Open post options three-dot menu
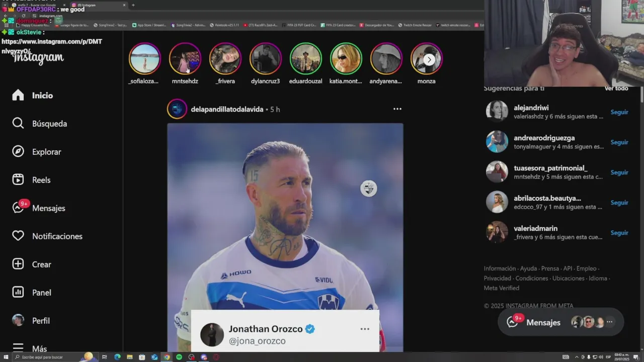 tap(397, 109)
